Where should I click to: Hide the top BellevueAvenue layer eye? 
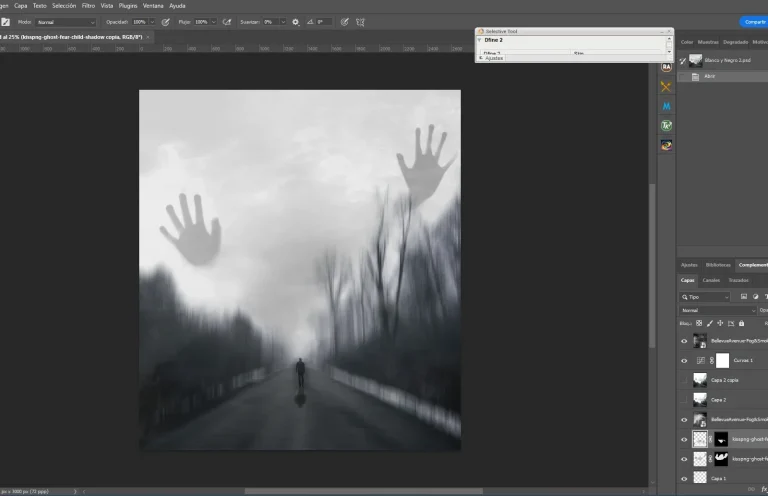(684, 341)
